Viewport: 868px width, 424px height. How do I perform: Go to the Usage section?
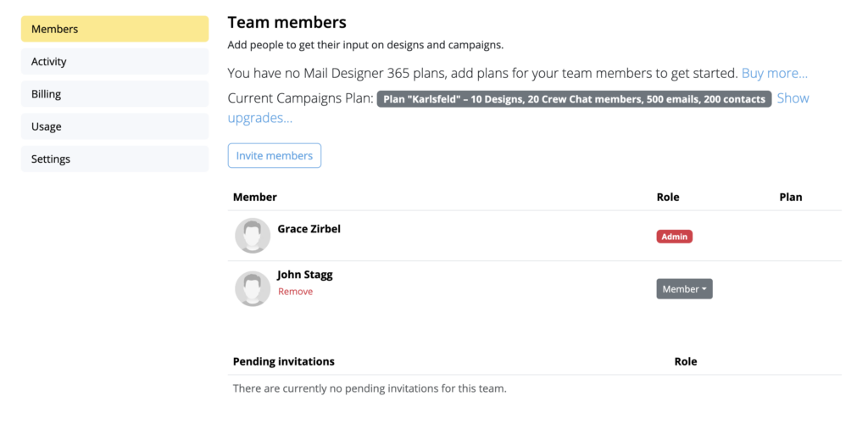pyautogui.click(x=114, y=126)
